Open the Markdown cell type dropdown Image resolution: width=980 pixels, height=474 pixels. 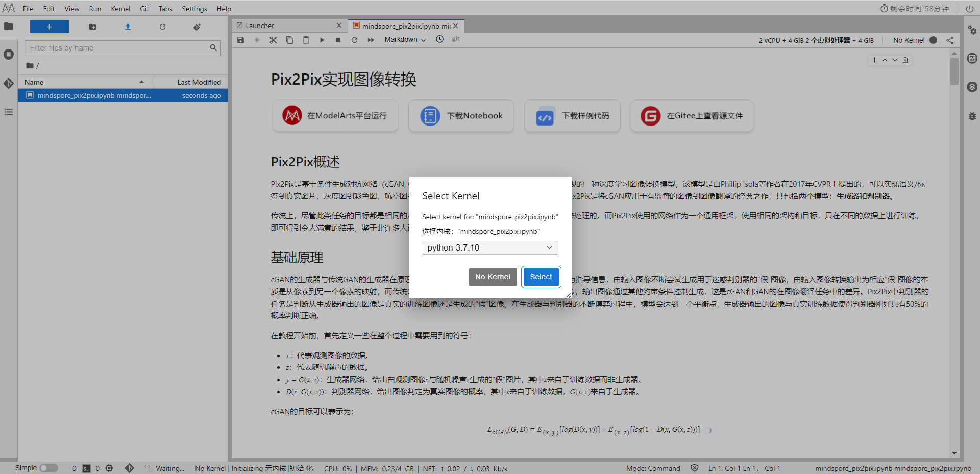point(404,39)
